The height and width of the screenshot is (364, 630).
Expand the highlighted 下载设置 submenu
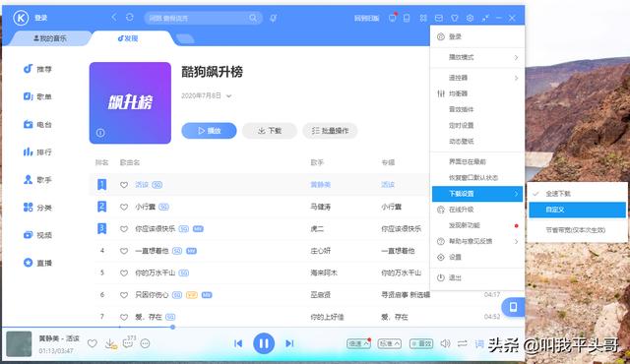coord(477,194)
